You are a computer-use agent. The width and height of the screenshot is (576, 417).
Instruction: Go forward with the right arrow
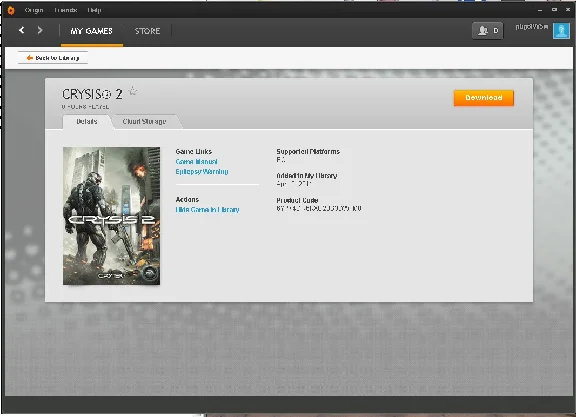[x=40, y=30]
